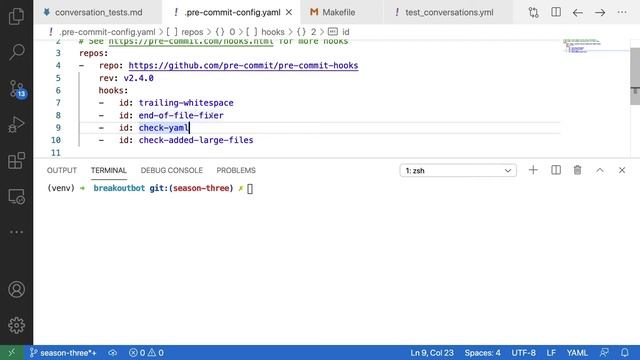
Task: Open the Remote Explorer view
Action: pyautogui.click(x=16, y=196)
